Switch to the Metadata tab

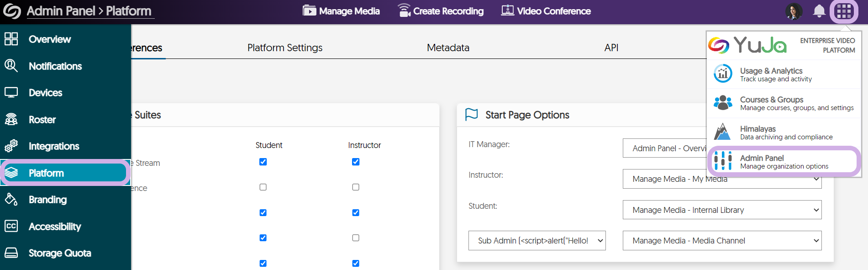coord(448,48)
